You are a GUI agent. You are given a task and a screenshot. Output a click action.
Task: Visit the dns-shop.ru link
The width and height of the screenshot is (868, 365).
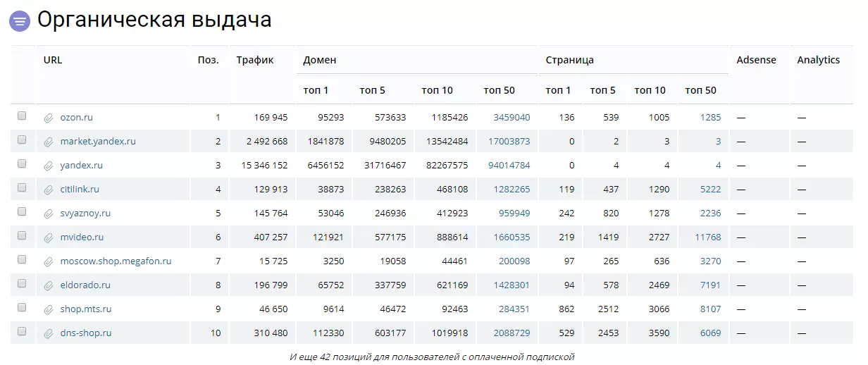86,333
